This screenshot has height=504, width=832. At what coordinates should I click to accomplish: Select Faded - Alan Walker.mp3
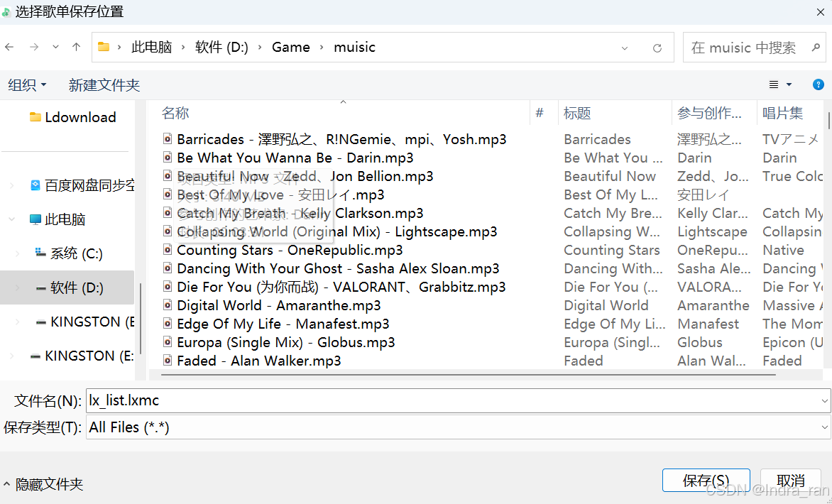259,361
